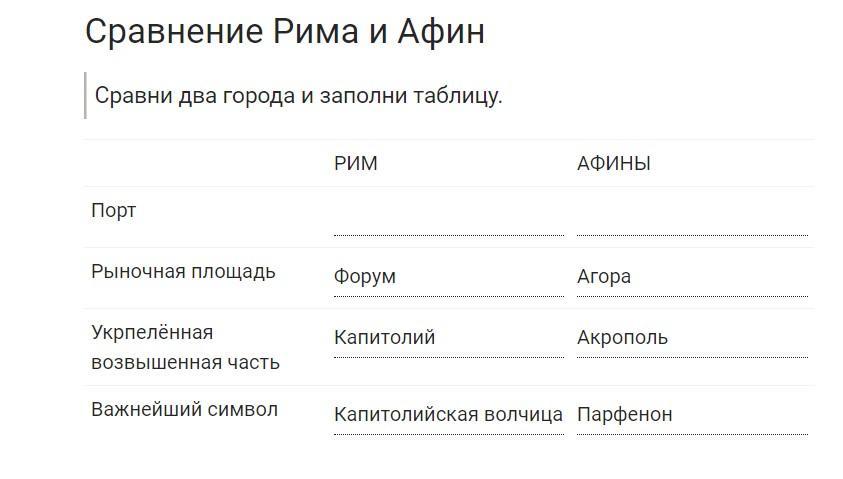Click the Рыночная площадь row label
843x479 pixels.
pyautogui.click(x=183, y=272)
